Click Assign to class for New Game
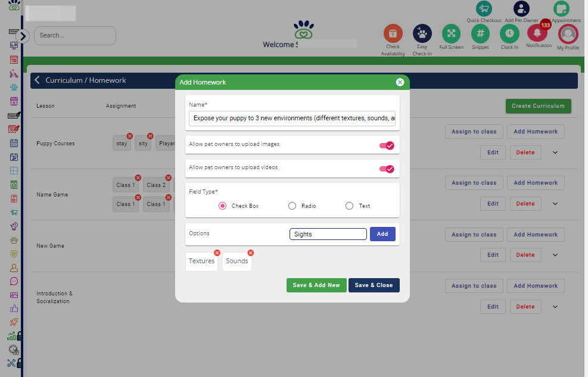This screenshot has height=377, width=588. coord(474,235)
